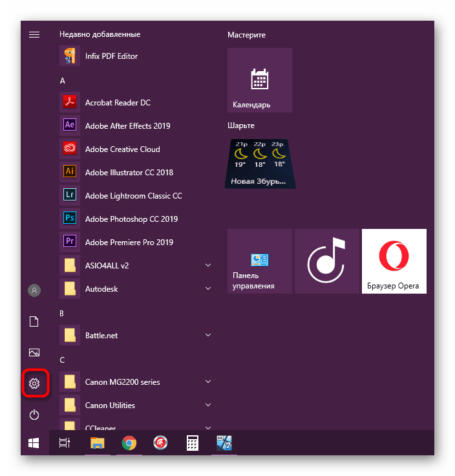Click the After Effects Ae icon
455x476 pixels.
coord(70,125)
